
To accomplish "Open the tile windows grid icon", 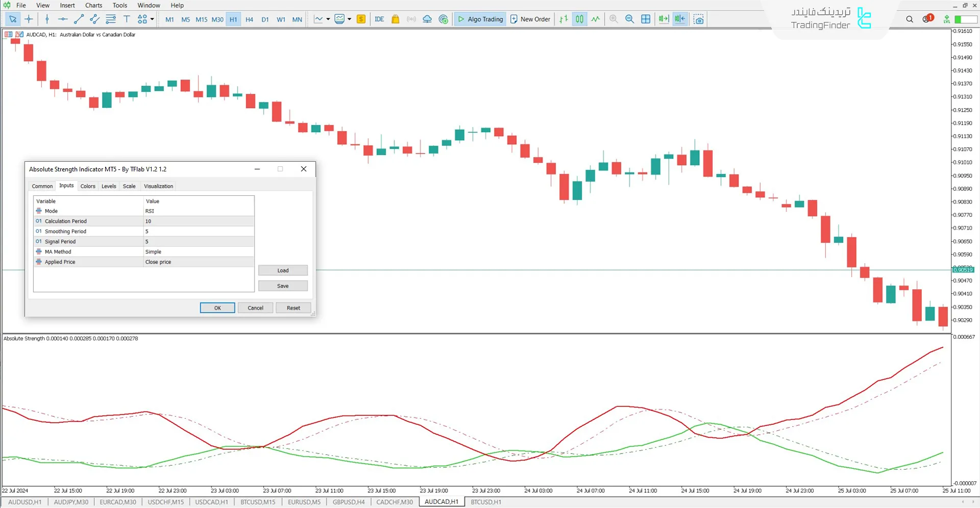I will click(x=646, y=19).
